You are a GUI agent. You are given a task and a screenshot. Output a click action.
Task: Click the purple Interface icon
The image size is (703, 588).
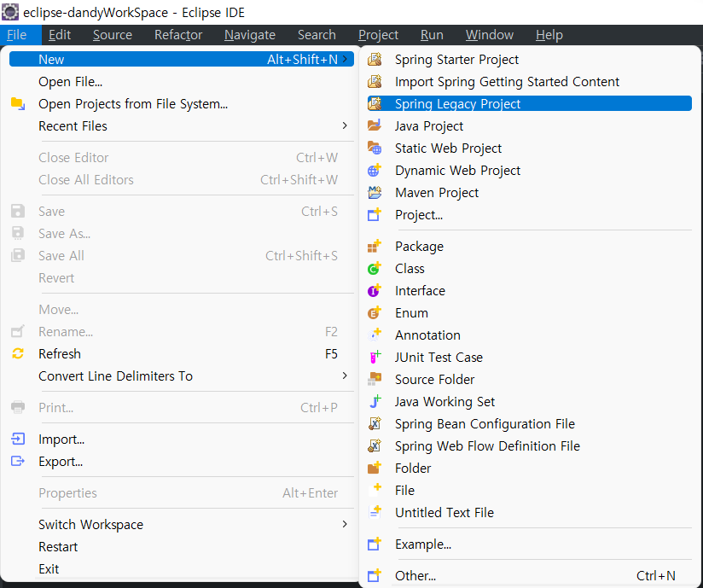click(375, 290)
